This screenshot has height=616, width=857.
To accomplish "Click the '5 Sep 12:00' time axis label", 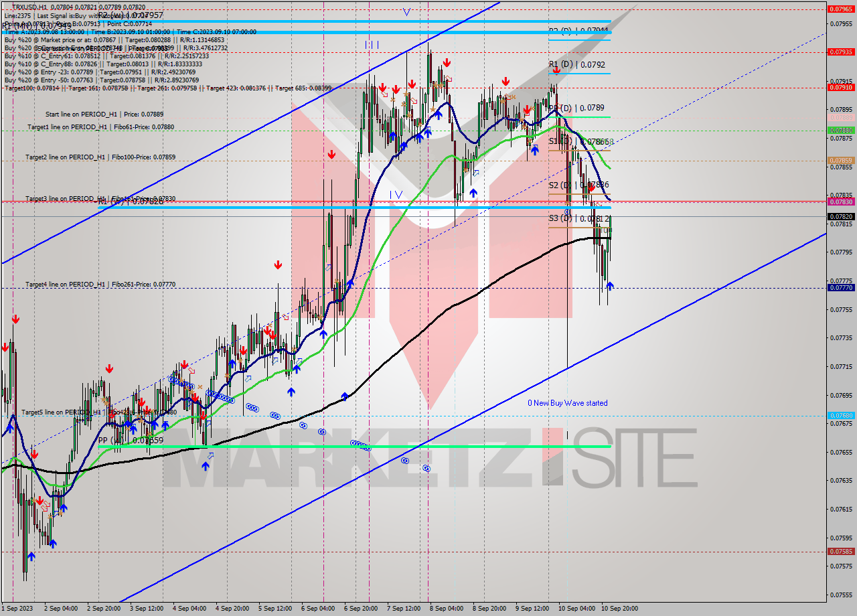I will [275, 609].
